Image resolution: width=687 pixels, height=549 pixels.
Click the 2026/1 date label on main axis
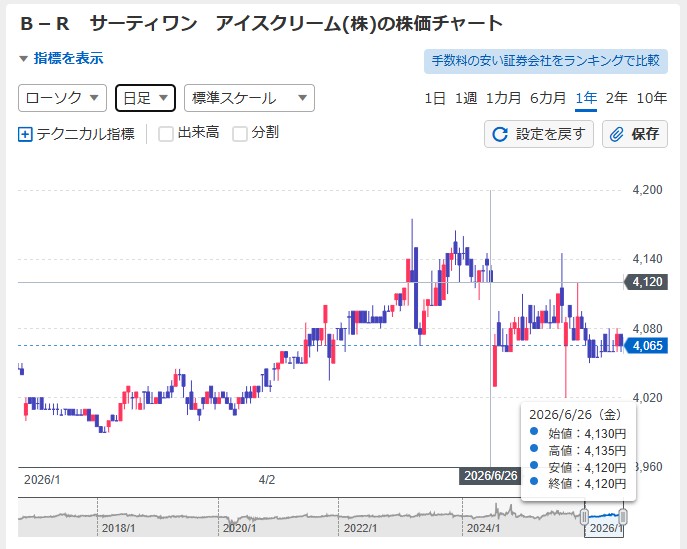42,480
